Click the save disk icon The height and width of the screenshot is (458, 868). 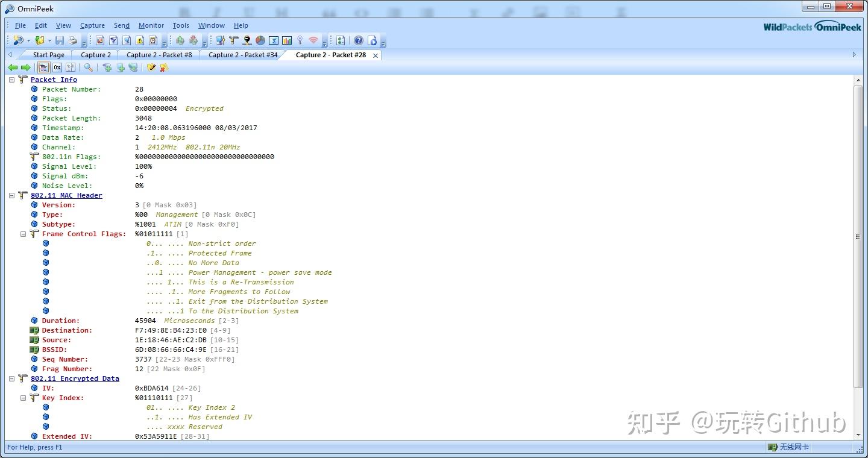tap(60, 40)
